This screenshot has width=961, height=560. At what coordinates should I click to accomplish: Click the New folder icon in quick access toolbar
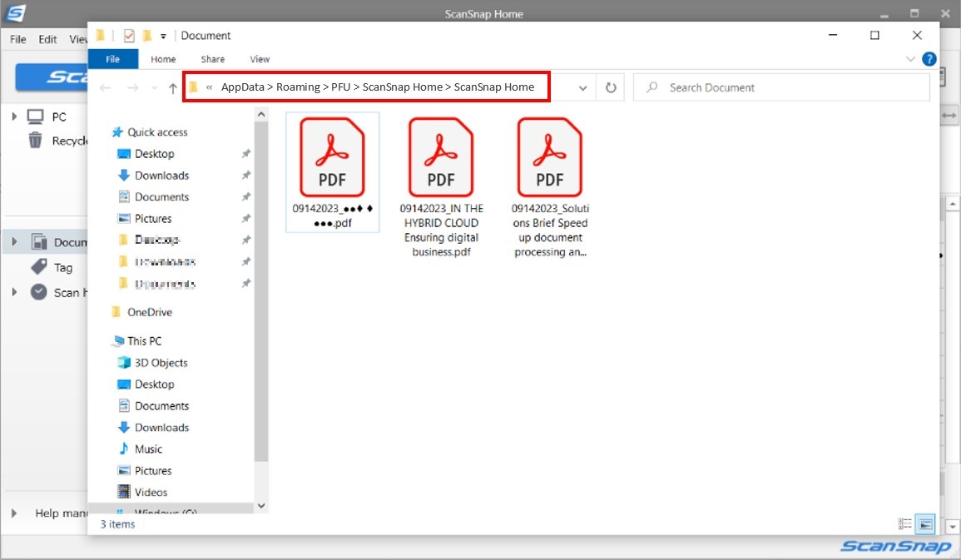pyautogui.click(x=146, y=36)
